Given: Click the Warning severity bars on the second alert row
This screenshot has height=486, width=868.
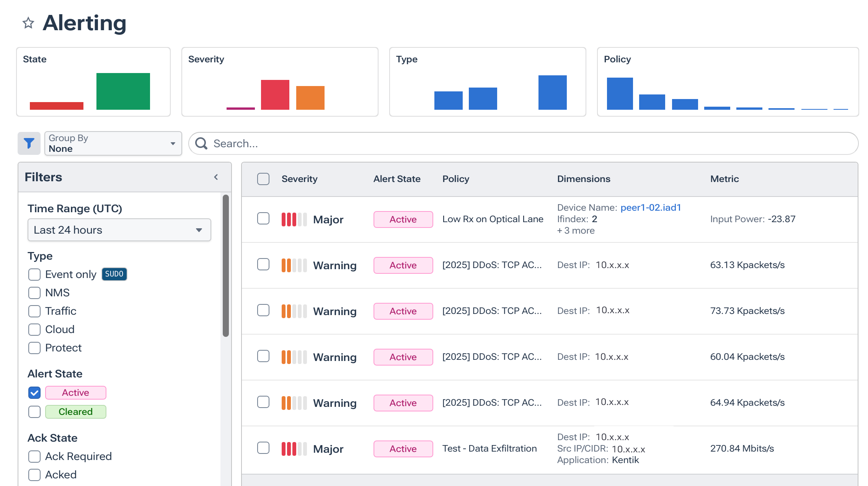Looking at the screenshot, I should coord(294,265).
